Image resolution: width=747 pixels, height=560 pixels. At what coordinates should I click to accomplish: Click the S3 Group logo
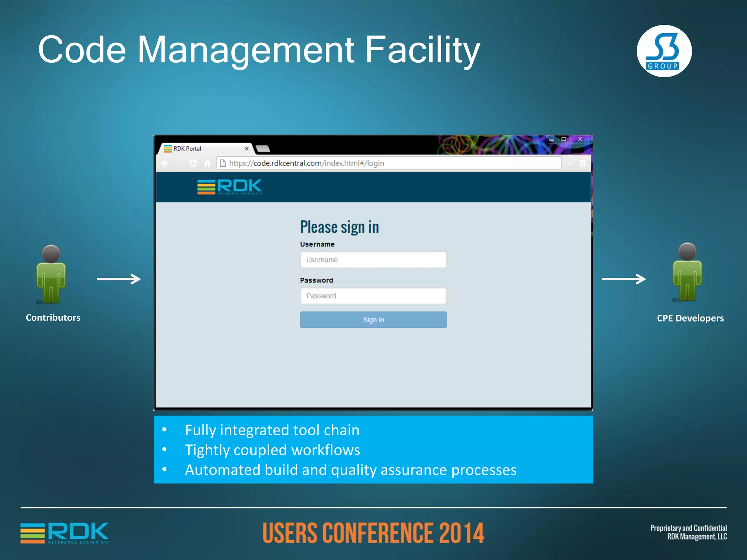click(664, 51)
